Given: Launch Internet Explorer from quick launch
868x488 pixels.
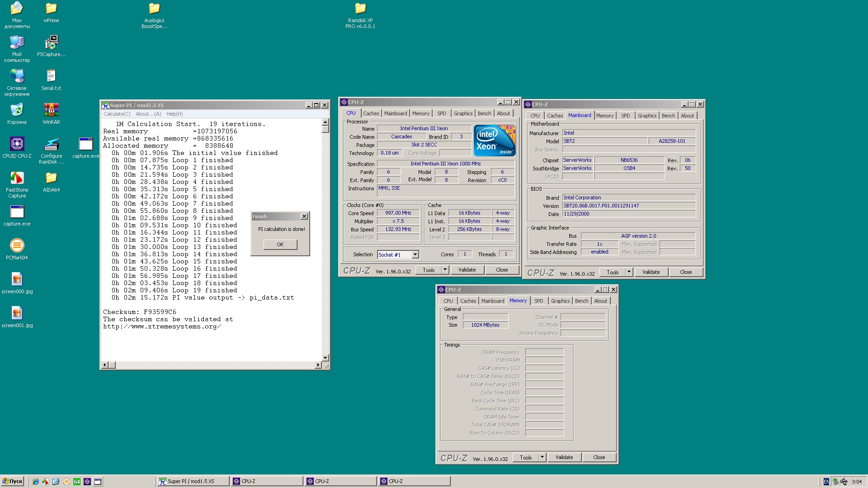Looking at the screenshot, I should click(35, 482).
